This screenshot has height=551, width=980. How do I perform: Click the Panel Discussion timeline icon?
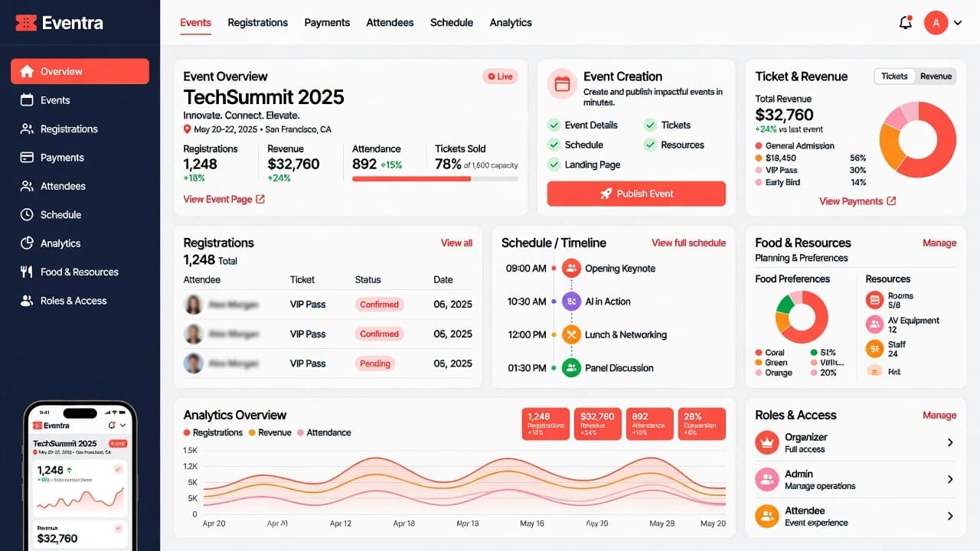tap(571, 368)
